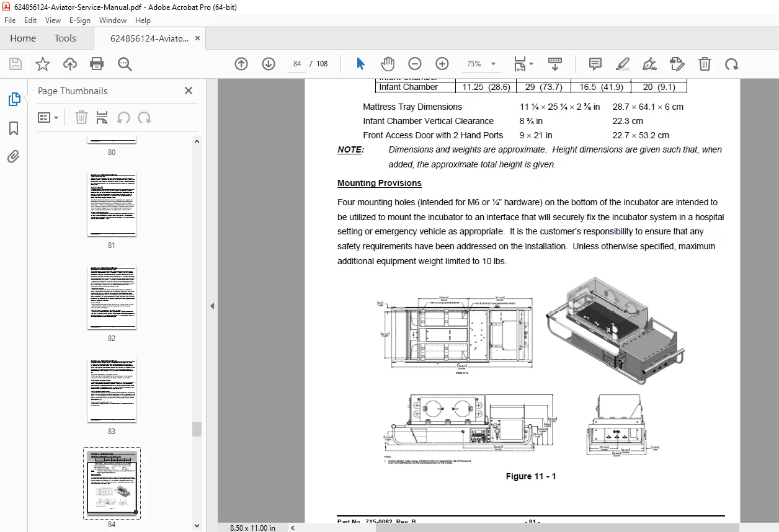The height and width of the screenshot is (532, 779).
Task: Click the upload to cloud icon
Action: pos(70,64)
